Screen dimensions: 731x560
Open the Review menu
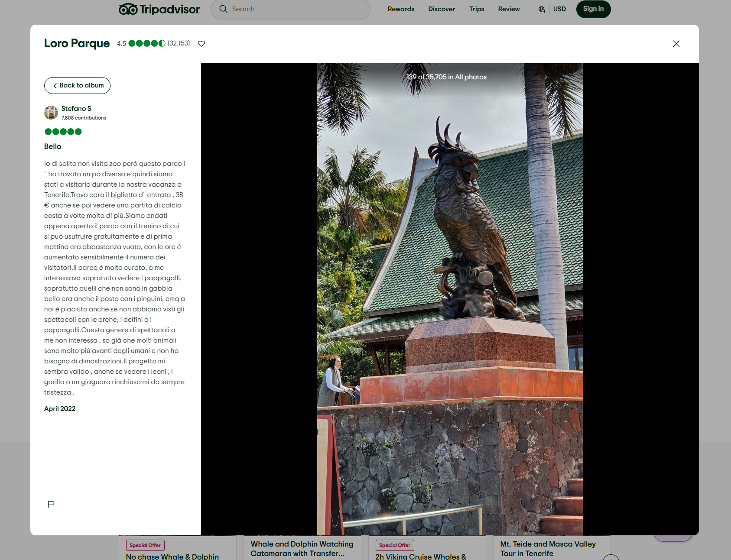(x=509, y=9)
